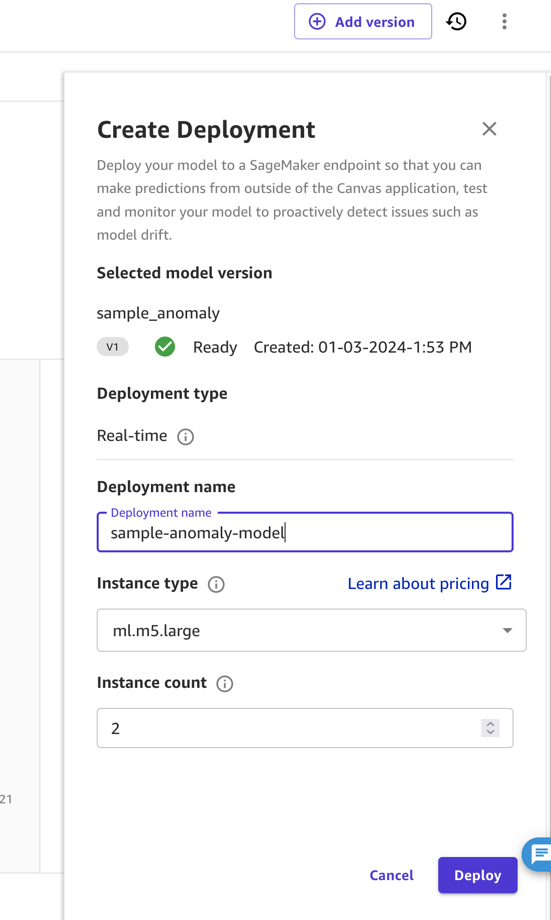551x920 pixels.
Task: Show the Instance type info tooltip
Action: point(216,584)
